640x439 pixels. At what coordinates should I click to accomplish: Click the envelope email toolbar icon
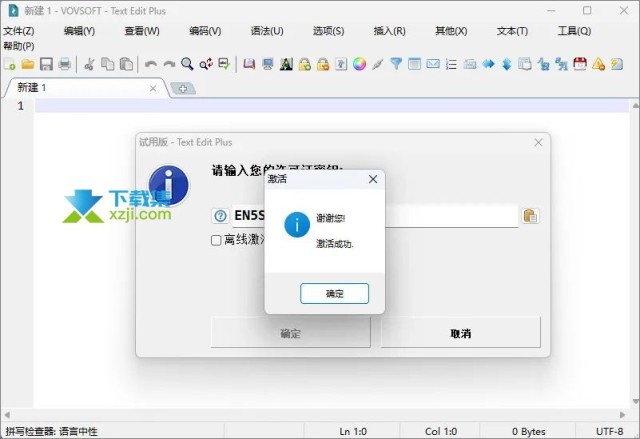point(433,64)
